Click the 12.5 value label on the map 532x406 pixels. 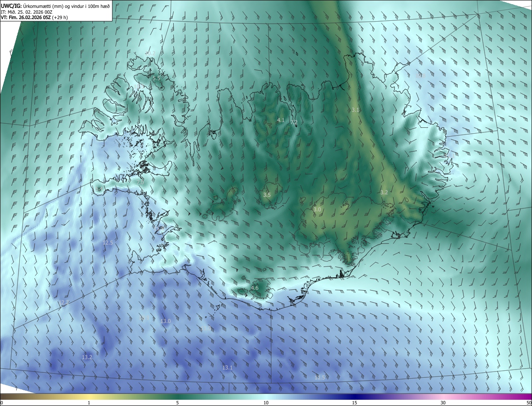(108, 242)
